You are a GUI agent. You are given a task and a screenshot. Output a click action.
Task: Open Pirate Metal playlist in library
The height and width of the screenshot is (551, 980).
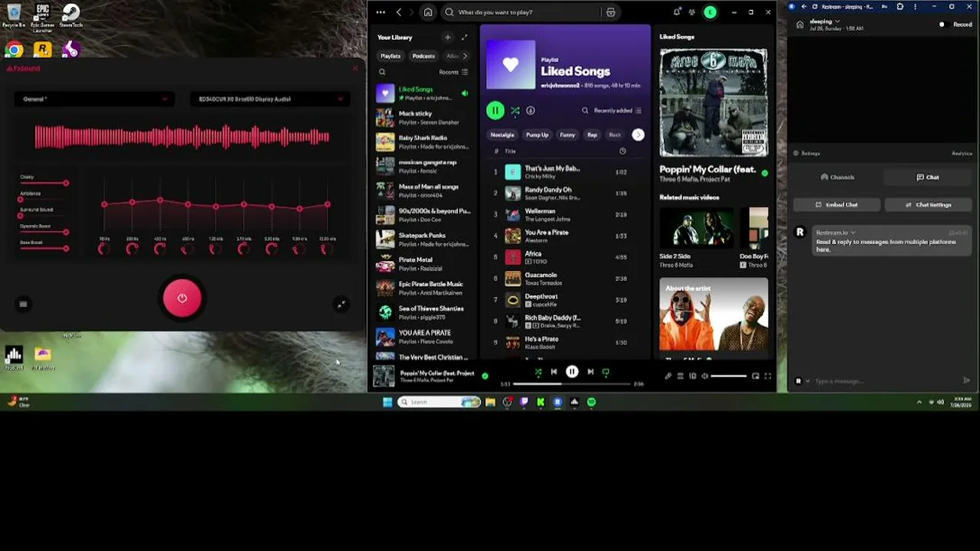(x=423, y=263)
